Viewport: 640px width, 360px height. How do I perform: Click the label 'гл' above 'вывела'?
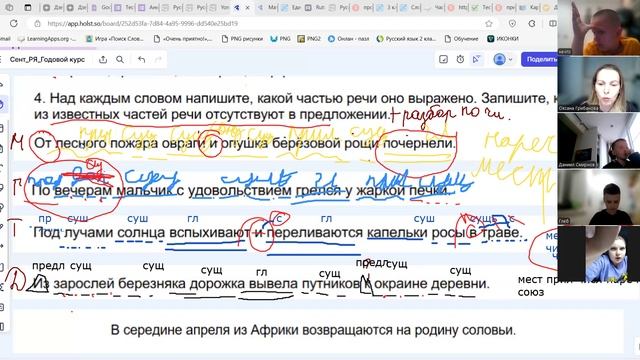[x=261, y=272]
